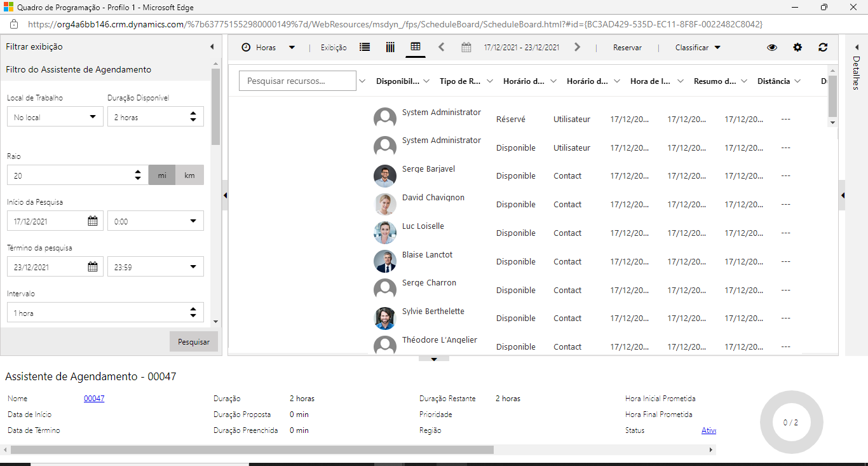Image resolution: width=868 pixels, height=466 pixels.
Task: Toggle the eye visibility icon in the toolbar
Action: pyautogui.click(x=772, y=48)
